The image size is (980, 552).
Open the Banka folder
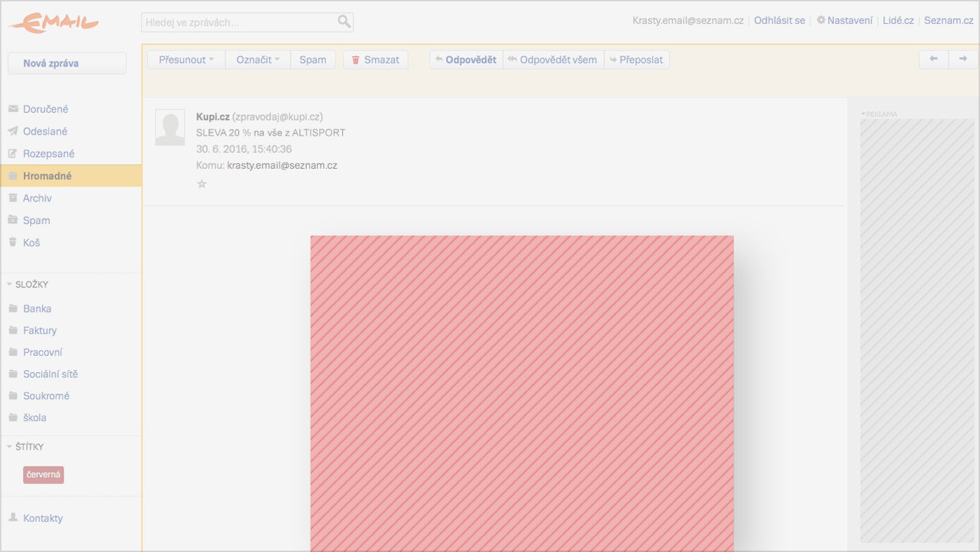point(37,308)
